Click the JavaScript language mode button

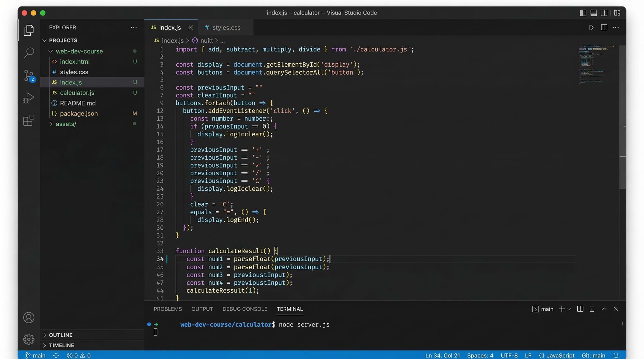557,355
